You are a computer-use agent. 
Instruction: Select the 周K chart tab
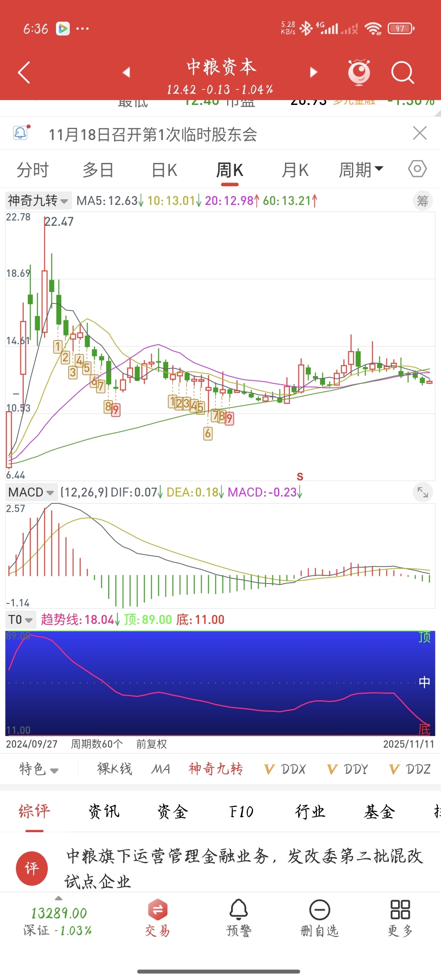point(229,170)
